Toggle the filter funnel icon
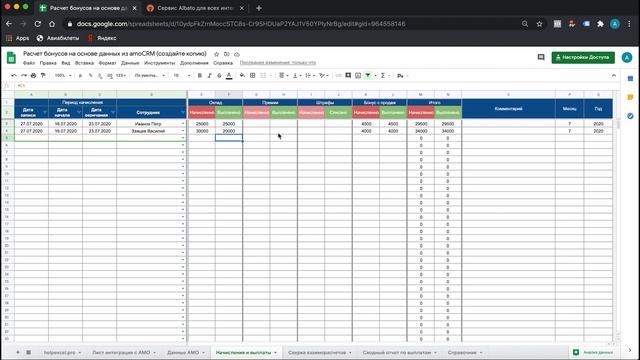Viewport: 640px width, 360px height. [368, 76]
